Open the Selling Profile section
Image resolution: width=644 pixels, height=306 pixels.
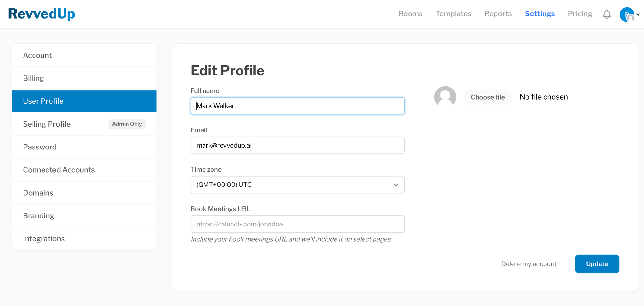(x=47, y=124)
